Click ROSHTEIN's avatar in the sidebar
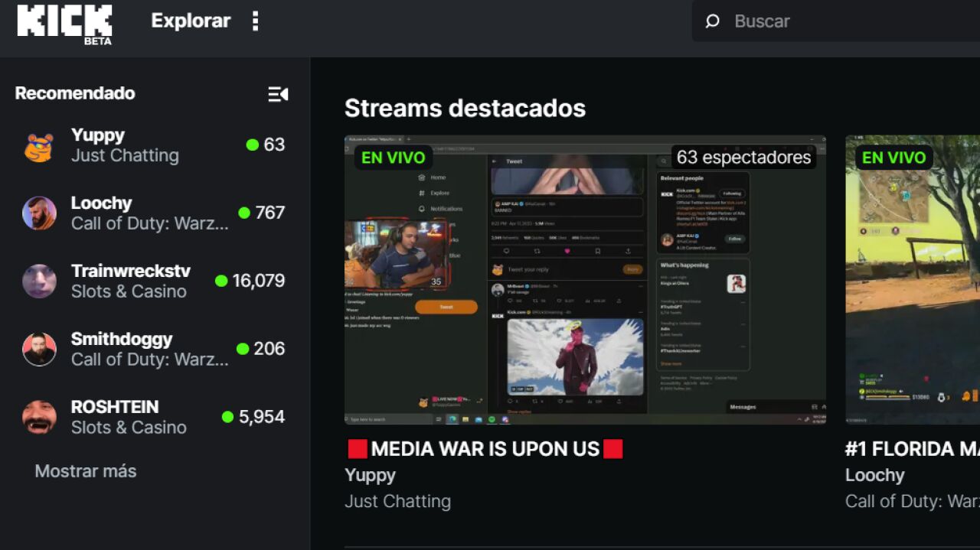Viewport: 980px width, 550px height. 39,417
